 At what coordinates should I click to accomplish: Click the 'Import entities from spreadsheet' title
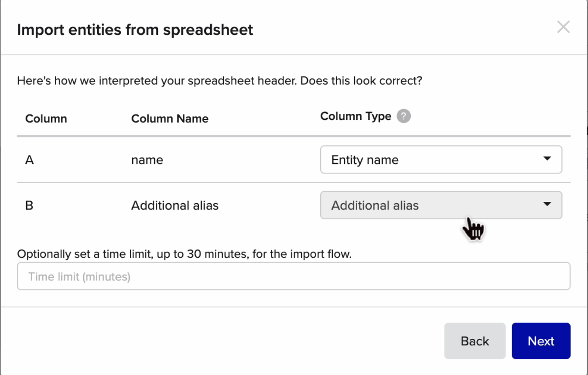pos(135,30)
